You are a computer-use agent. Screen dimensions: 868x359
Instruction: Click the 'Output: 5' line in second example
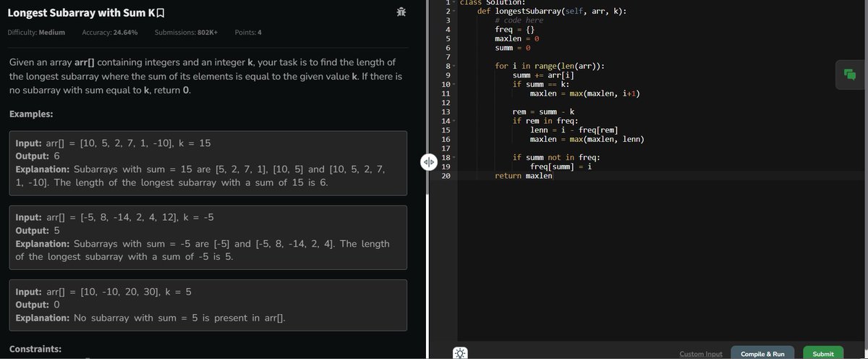pos(38,230)
